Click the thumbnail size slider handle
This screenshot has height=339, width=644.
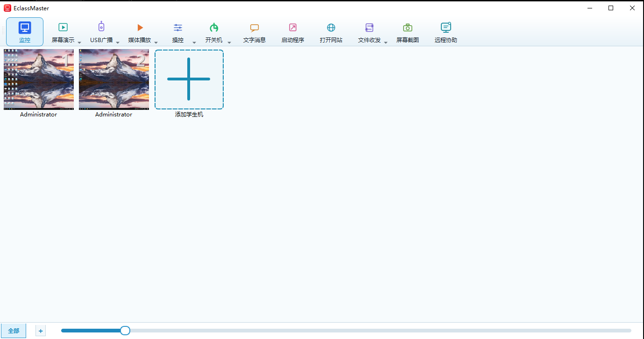[x=125, y=331]
